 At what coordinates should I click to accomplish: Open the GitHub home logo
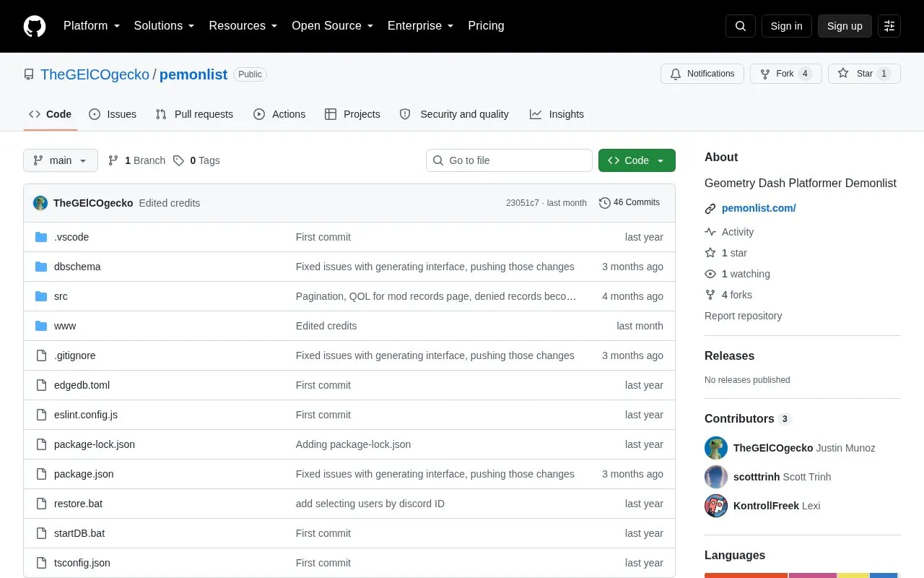point(35,26)
